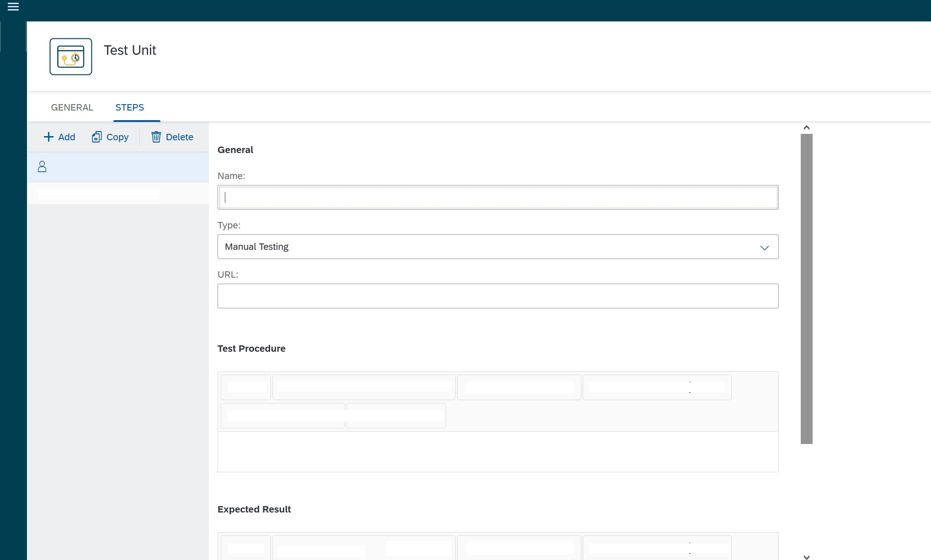Click the Delete button to remove step

tap(171, 137)
